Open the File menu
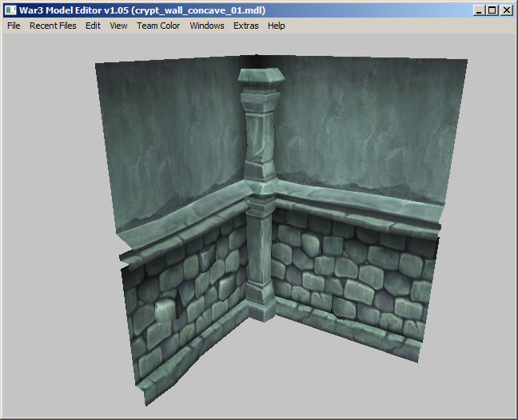518x420 pixels. 14,26
